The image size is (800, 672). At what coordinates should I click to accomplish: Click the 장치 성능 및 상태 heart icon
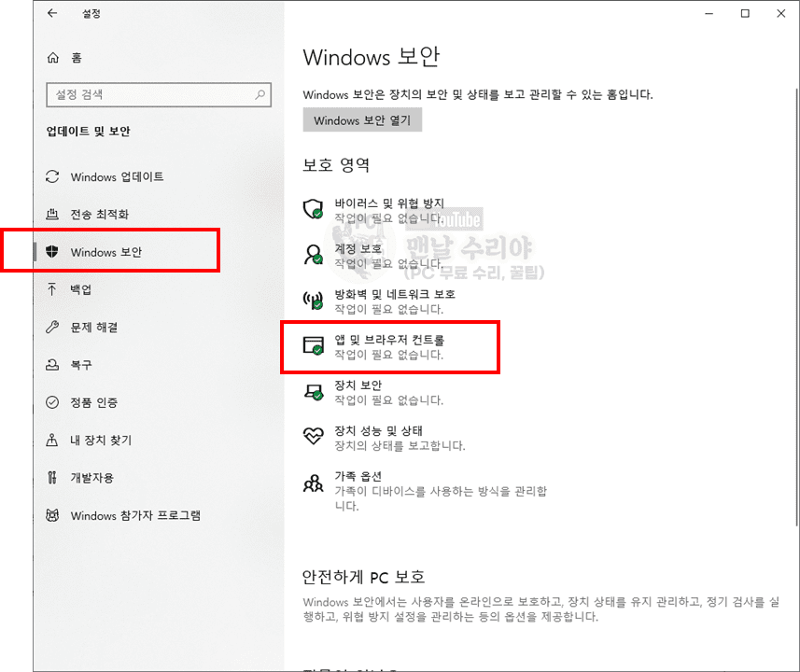click(x=314, y=437)
